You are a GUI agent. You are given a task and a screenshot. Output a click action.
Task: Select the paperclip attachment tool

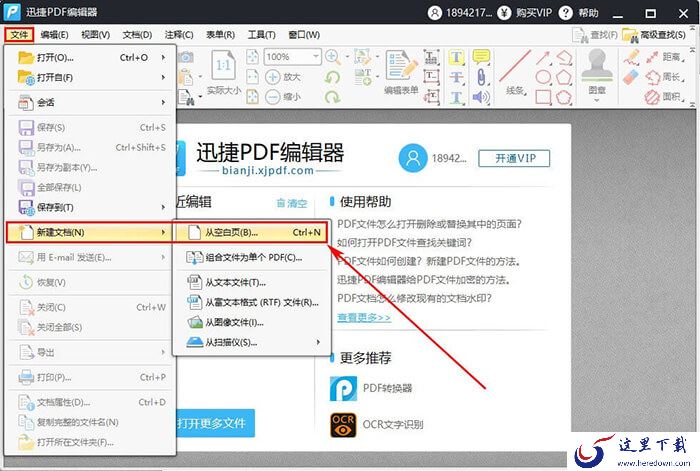(x=481, y=77)
